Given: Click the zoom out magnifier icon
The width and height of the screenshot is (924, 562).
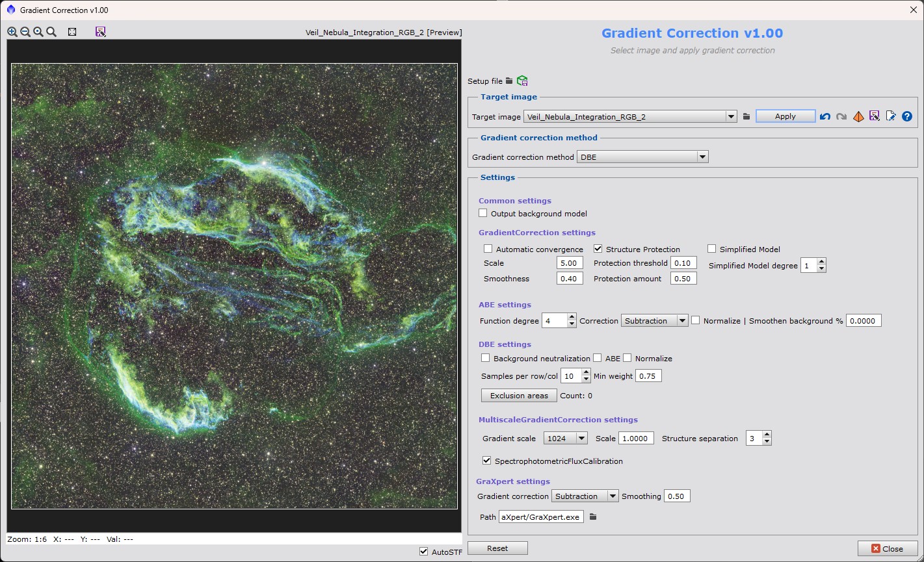Looking at the screenshot, I should (x=25, y=32).
